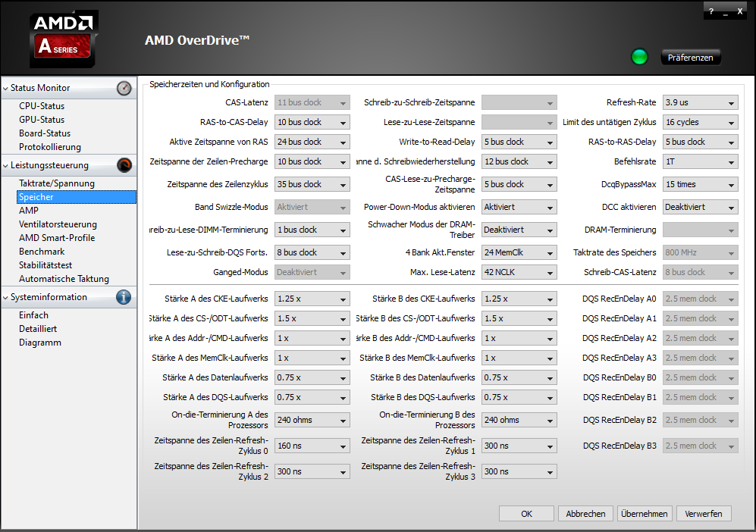Open Taktrate/Spannung page
This screenshot has width=756, height=532.
click(x=57, y=183)
